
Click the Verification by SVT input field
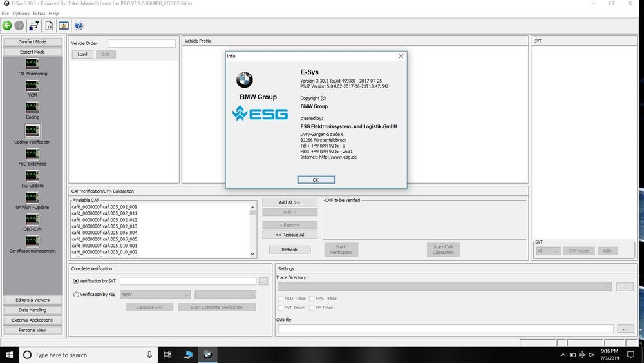[188, 281]
